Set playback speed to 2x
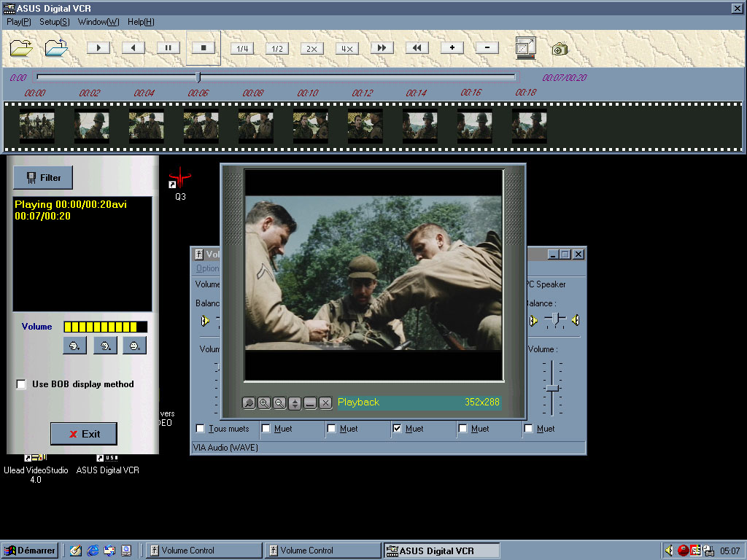The height and width of the screenshot is (560, 747). [312, 49]
